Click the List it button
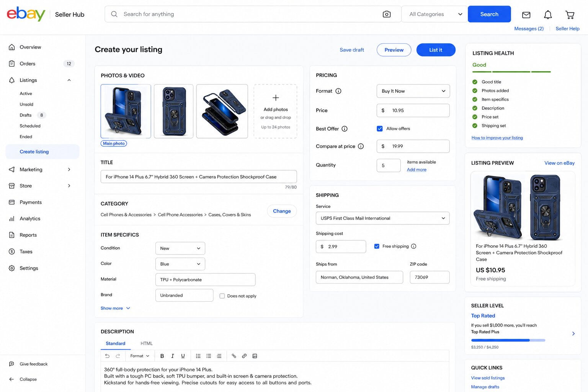 pyautogui.click(x=436, y=50)
